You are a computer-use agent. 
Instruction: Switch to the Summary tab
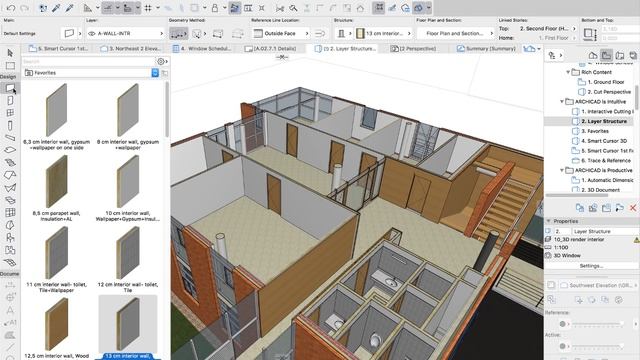487,49
